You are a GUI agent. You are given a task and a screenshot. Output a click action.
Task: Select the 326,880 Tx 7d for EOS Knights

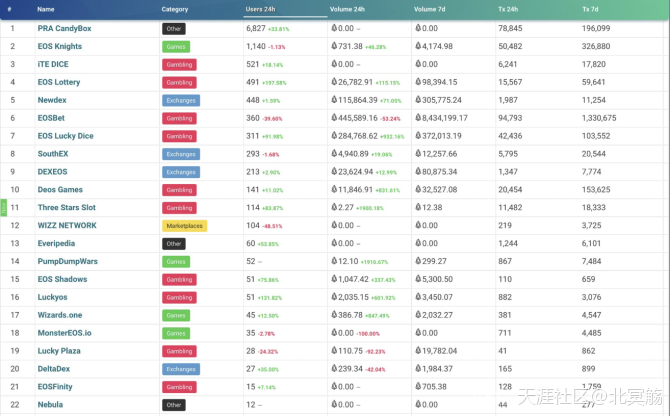click(596, 46)
